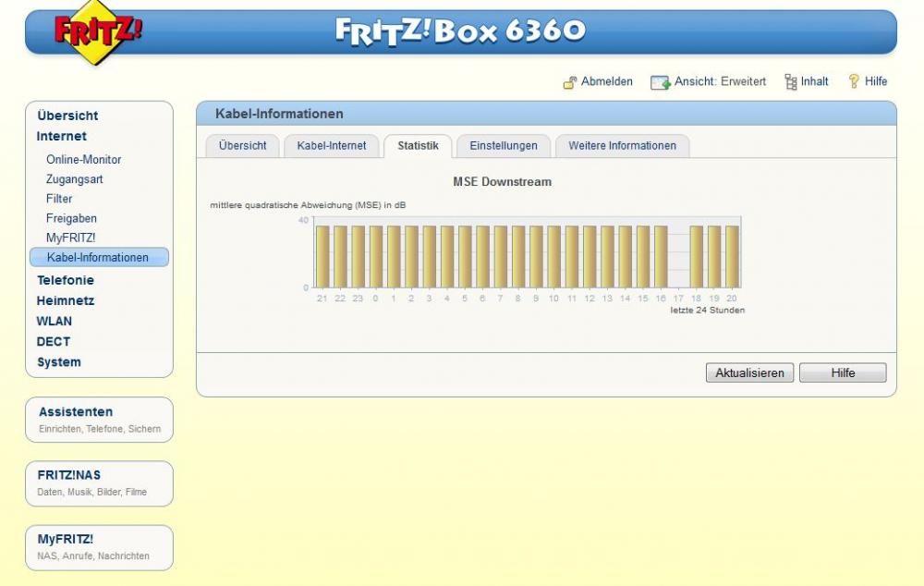Expand the WLAN menu section
Image resolution: width=924 pixels, height=586 pixels.
(54, 322)
